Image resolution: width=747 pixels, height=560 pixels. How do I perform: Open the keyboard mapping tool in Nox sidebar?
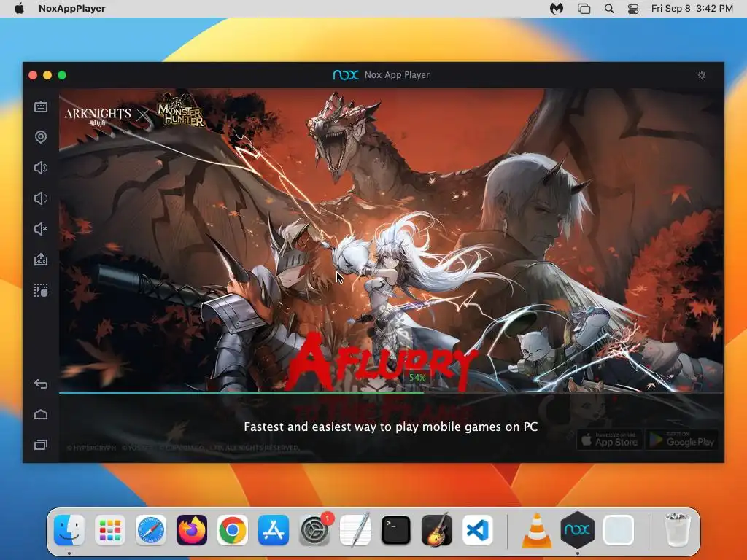[x=41, y=106]
